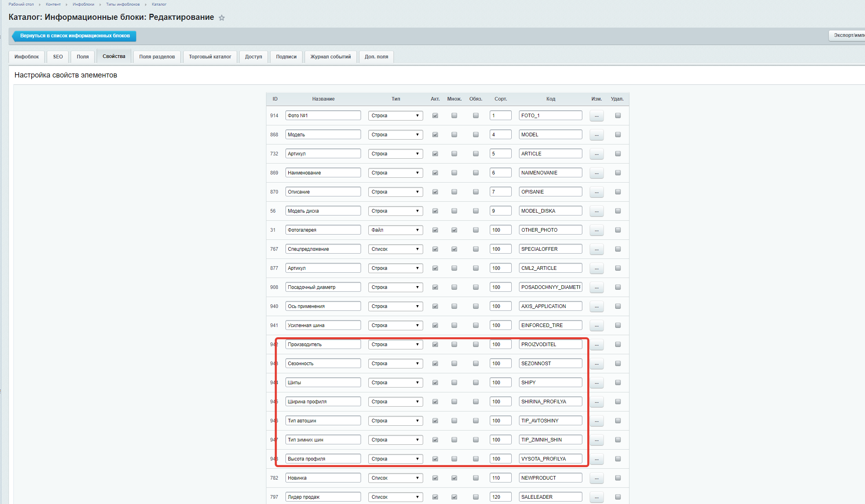Open edit dialog for OPISANIE property
Viewport: 865px width, 504px height.
pyautogui.click(x=596, y=192)
